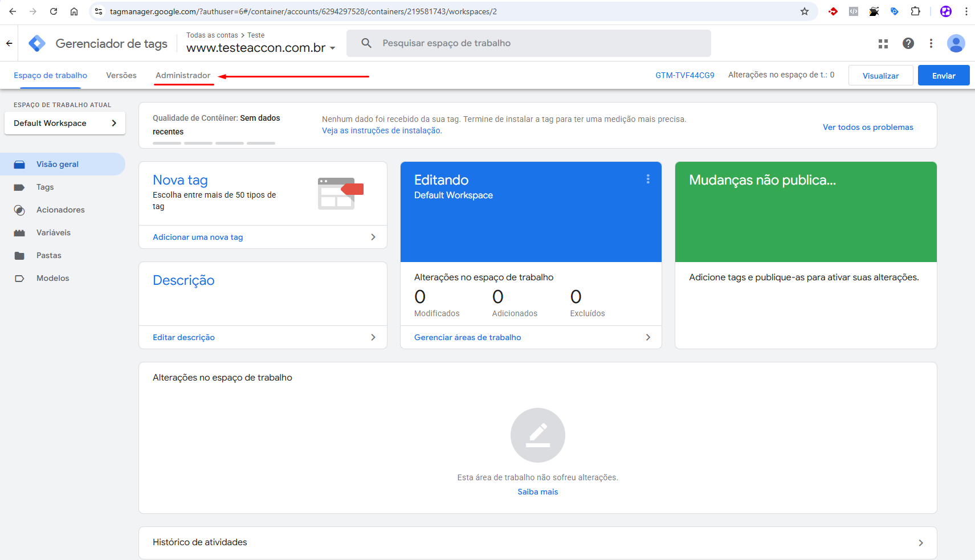Click chevron beside Adicionar uma nova tag
This screenshot has width=975, height=560.
(373, 237)
